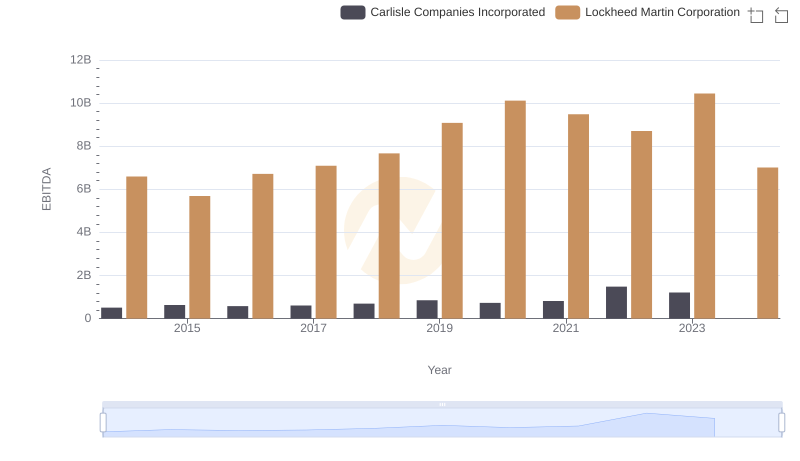
Task: Click the 10B y-axis label
Action: (81, 103)
